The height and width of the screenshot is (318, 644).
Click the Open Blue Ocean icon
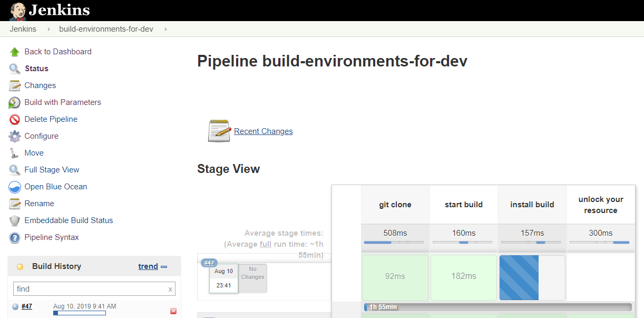click(x=15, y=187)
